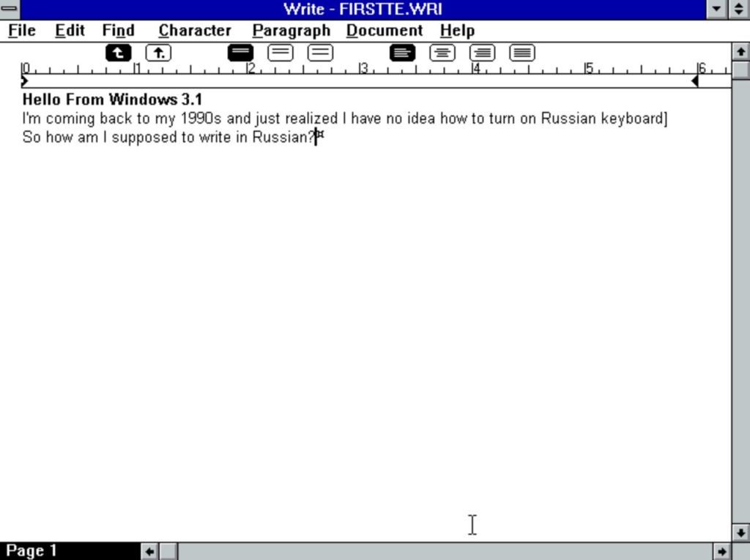Click the scroll-down arrow on vertical scrollbar

(740, 532)
